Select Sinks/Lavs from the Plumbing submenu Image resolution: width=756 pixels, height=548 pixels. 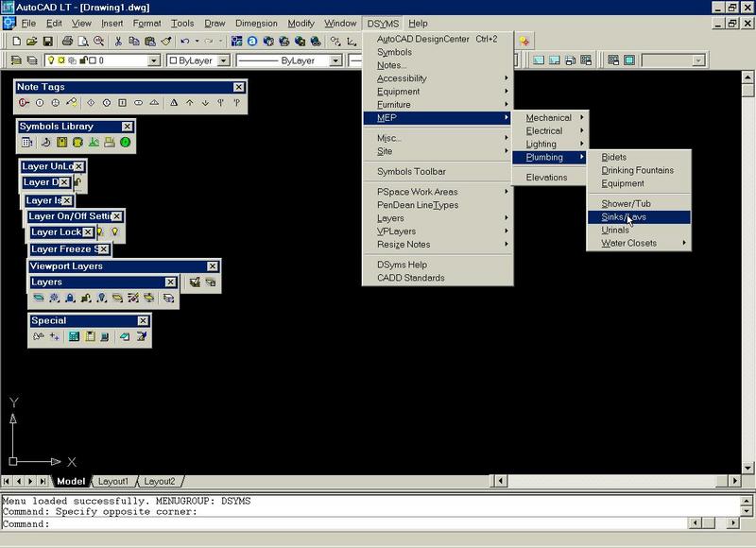(x=639, y=217)
